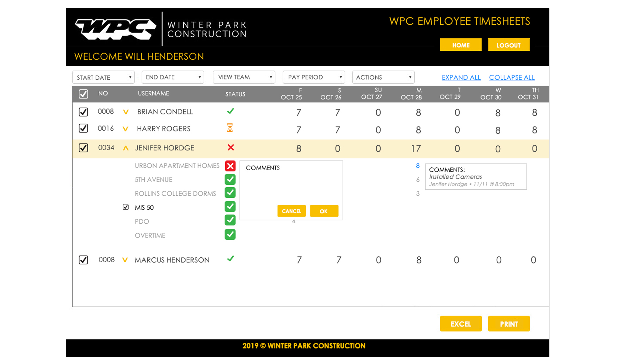Click red X status for Urbon Apartment Homes
Image resolution: width=625 pixels, height=364 pixels.
(x=230, y=166)
